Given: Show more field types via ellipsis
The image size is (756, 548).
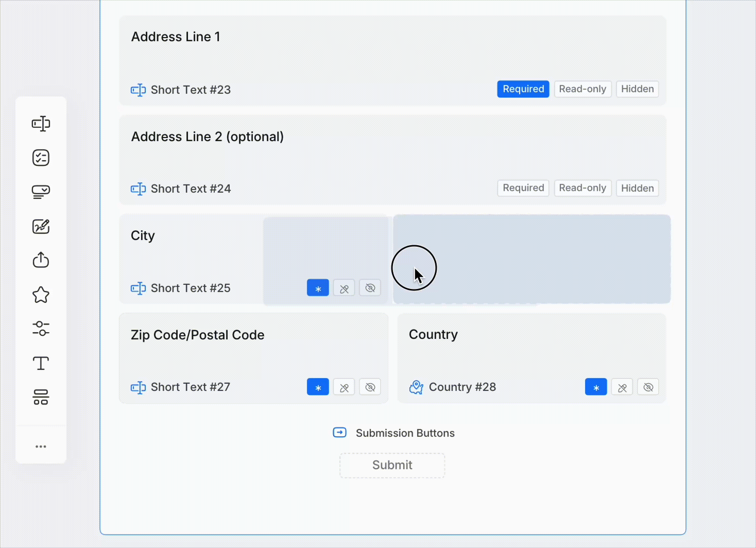Looking at the screenshot, I should pyautogui.click(x=41, y=447).
